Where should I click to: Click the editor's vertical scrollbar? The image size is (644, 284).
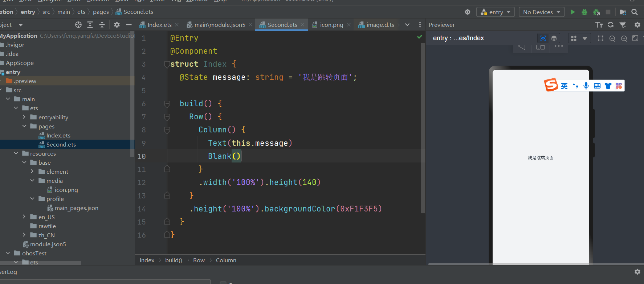pyautogui.click(x=423, y=127)
